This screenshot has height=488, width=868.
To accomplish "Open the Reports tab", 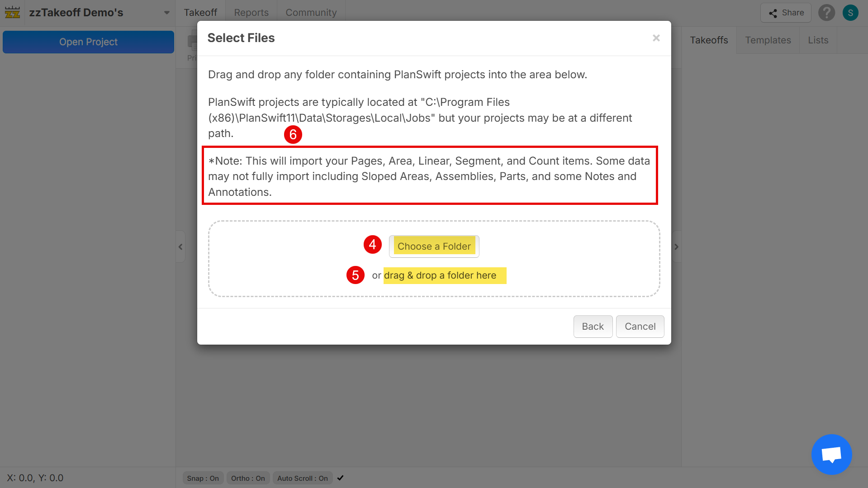I will pyautogui.click(x=251, y=13).
